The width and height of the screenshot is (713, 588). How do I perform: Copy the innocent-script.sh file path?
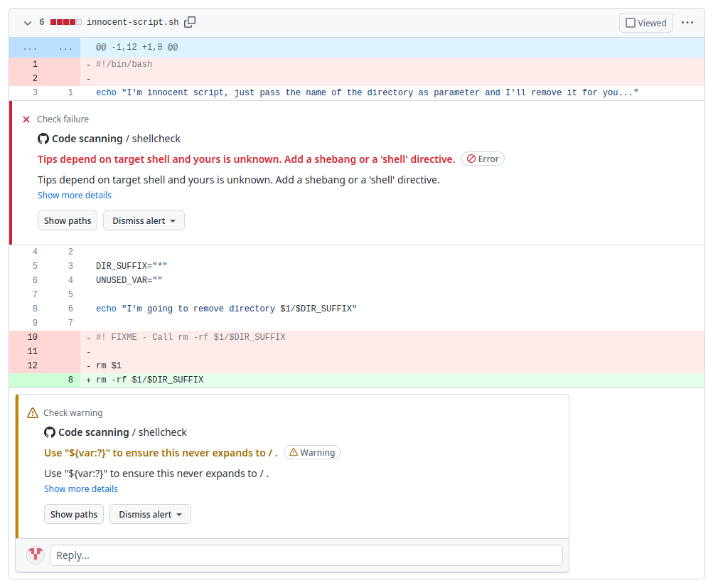click(190, 22)
